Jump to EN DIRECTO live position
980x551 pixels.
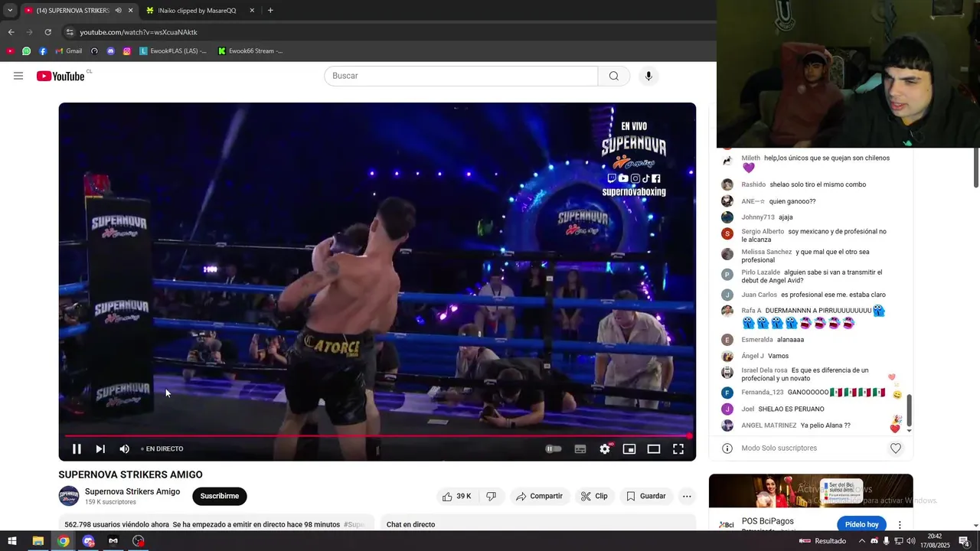164,449
